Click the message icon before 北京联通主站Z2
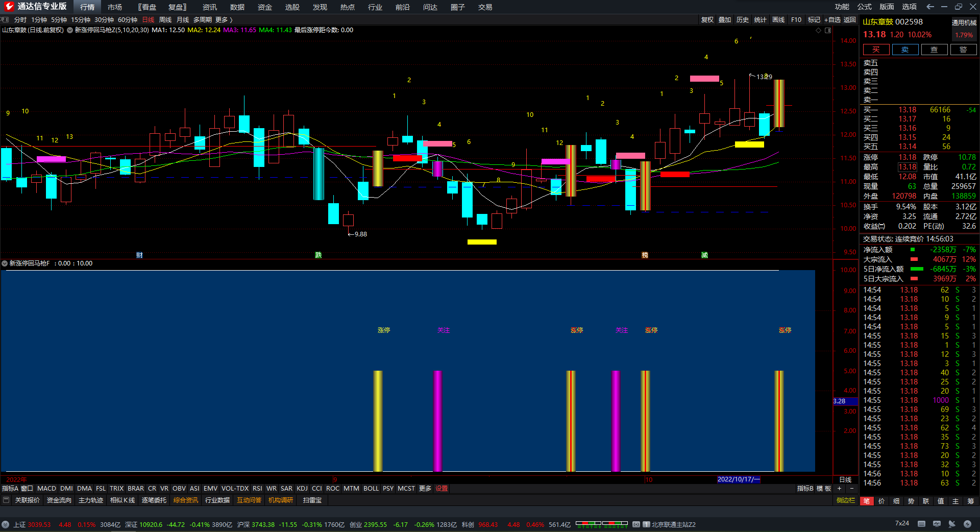980x532 pixels. 636,524
